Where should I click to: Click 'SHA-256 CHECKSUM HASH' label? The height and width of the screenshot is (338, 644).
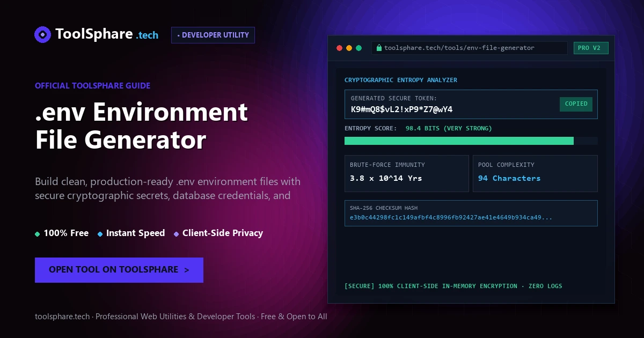384,208
